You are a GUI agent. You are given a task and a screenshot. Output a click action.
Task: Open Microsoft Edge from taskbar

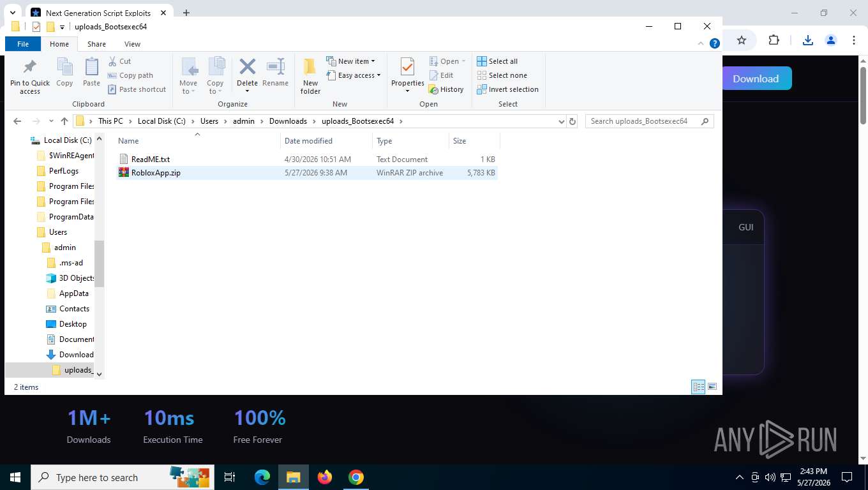[262, 477]
